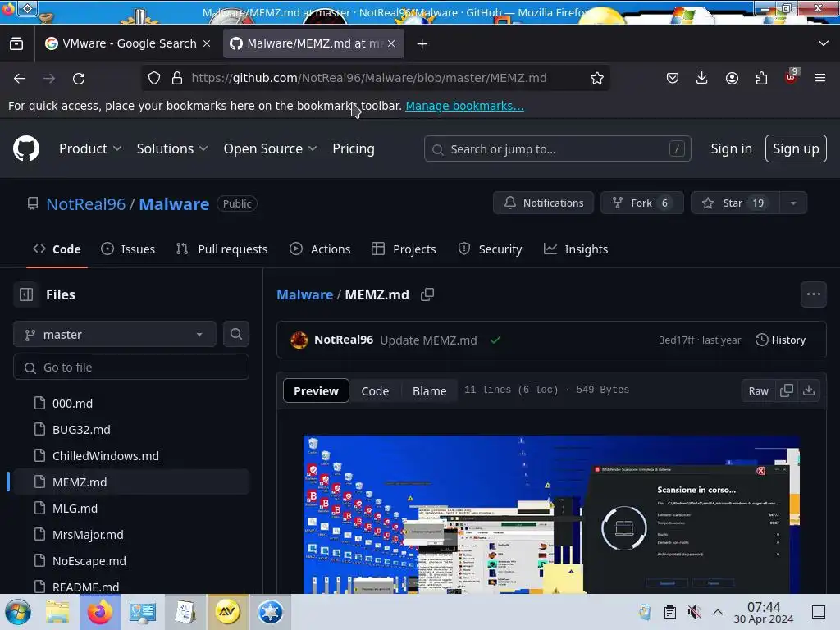This screenshot has width=840, height=630.
Task: Open the master branch selector dropdown
Action: click(115, 335)
